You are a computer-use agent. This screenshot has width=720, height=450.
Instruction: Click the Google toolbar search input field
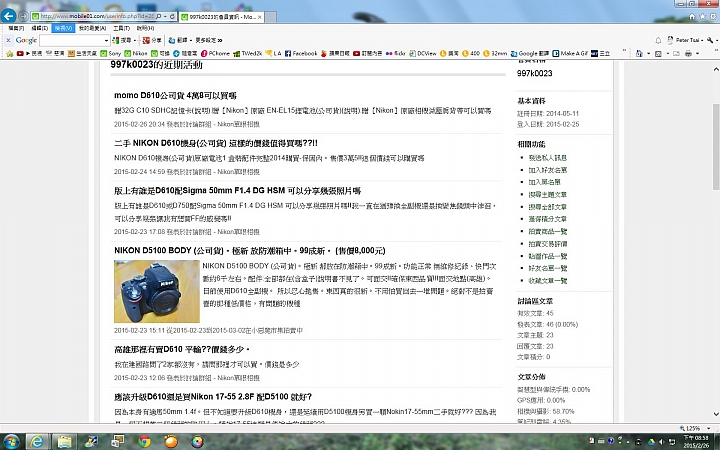72,40
